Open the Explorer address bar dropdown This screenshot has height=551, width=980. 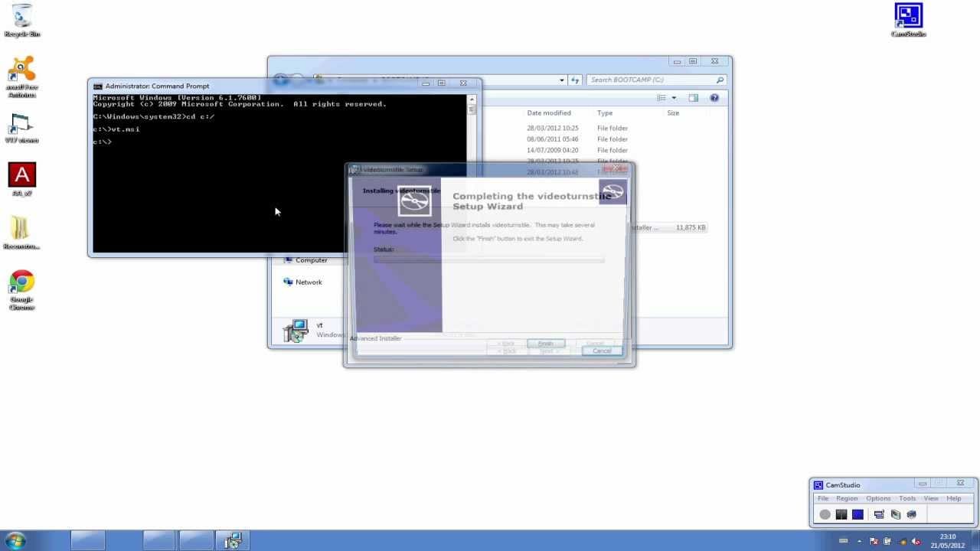[x=562, y=80]
